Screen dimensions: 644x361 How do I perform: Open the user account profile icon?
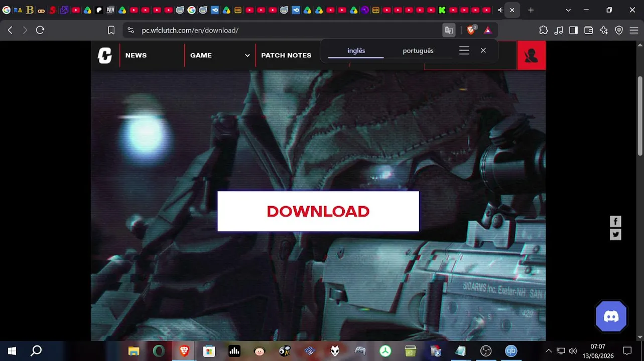(x=531, y=55)
